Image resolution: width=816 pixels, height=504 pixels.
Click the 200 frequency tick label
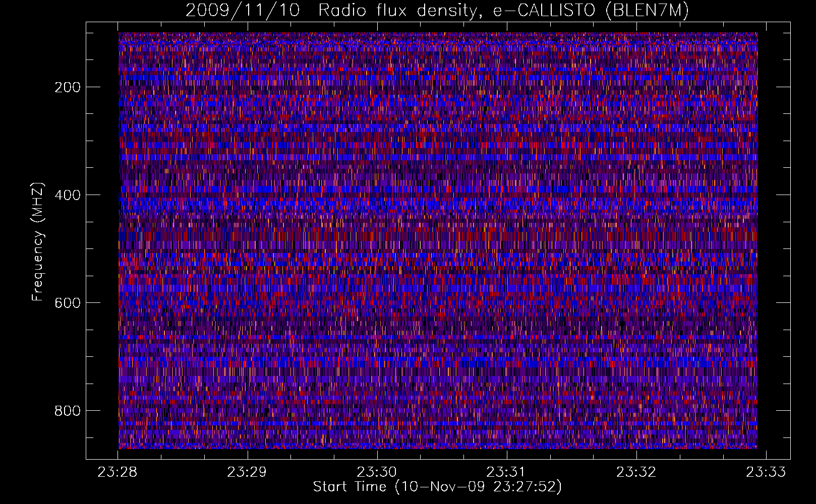click(x=68, y=87)
